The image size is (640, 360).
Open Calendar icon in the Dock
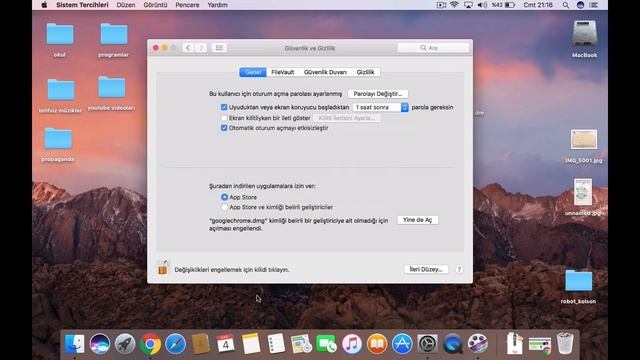tap(226, 344)
